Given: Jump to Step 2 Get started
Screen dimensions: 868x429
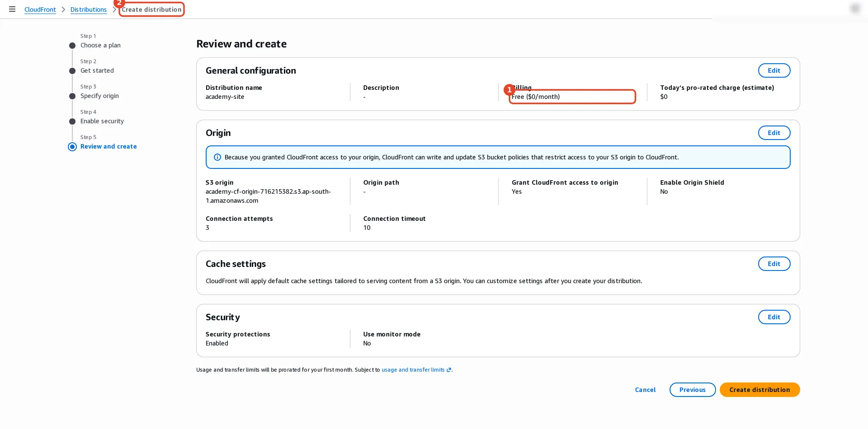Looking at the screenshot, I should point(97,70).
